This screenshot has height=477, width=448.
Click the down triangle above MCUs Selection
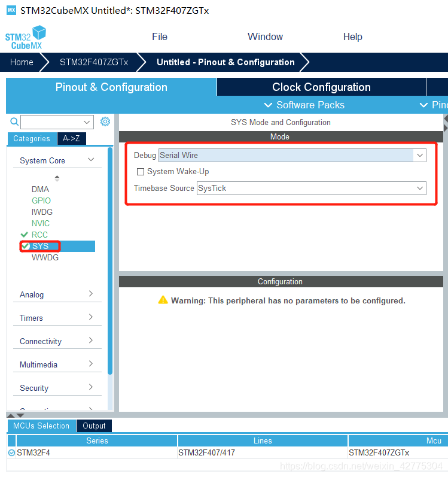20,415
